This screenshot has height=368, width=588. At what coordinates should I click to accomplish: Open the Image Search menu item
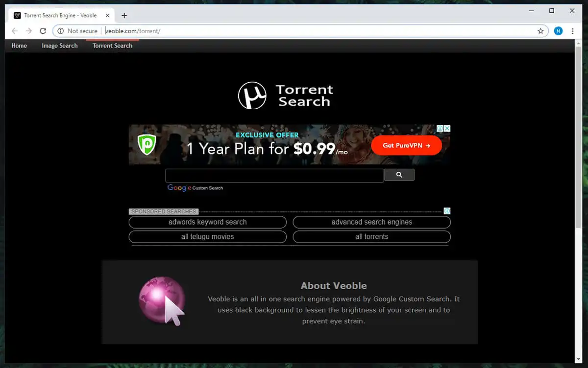(x=60, y=46)
